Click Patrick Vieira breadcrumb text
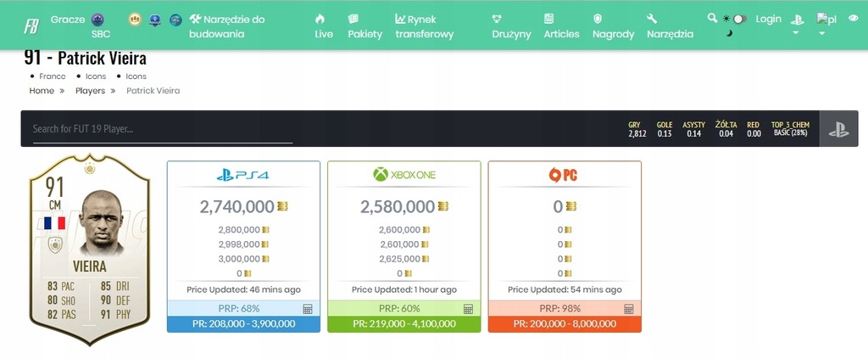Screen dimensions: 868x359 153,90
